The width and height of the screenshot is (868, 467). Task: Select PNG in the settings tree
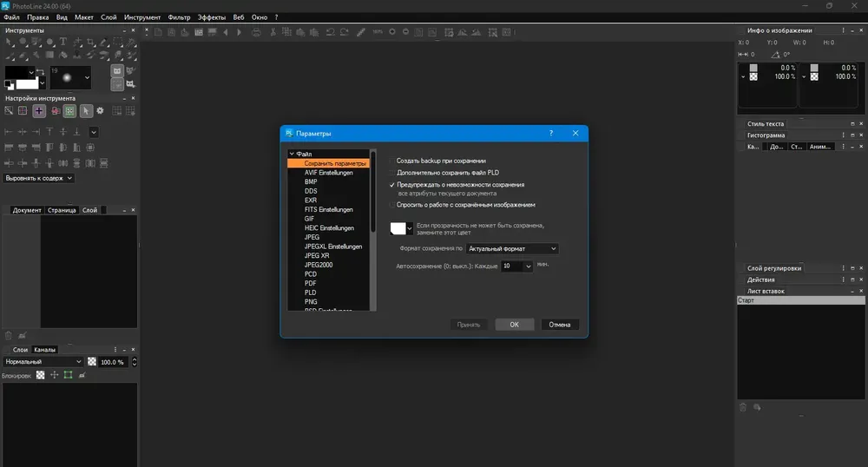point(311,301)
